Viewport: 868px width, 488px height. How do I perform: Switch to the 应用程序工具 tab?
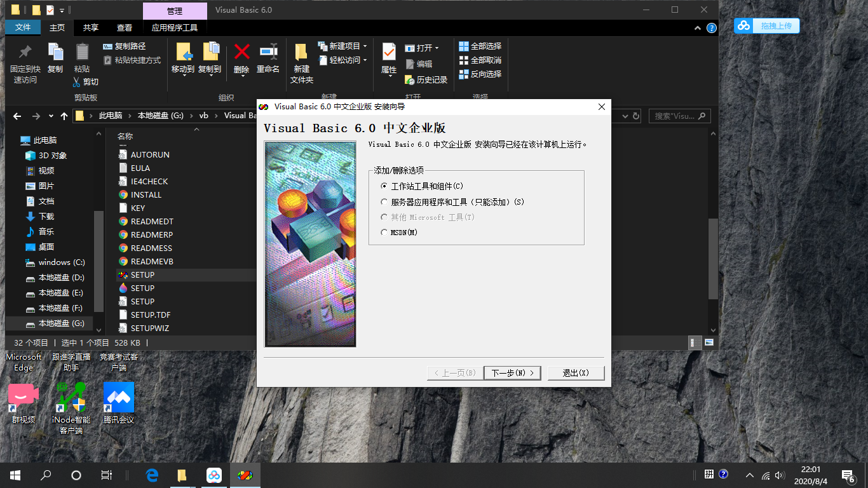point(175,27)
